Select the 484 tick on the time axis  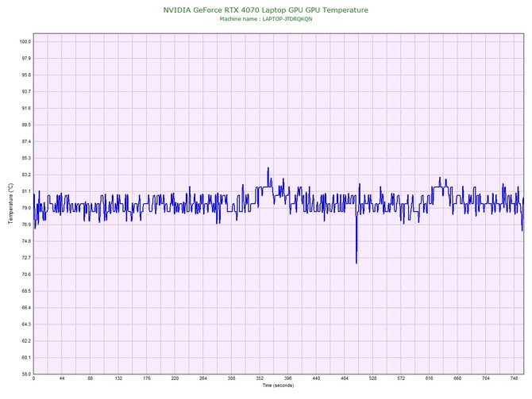345,379
